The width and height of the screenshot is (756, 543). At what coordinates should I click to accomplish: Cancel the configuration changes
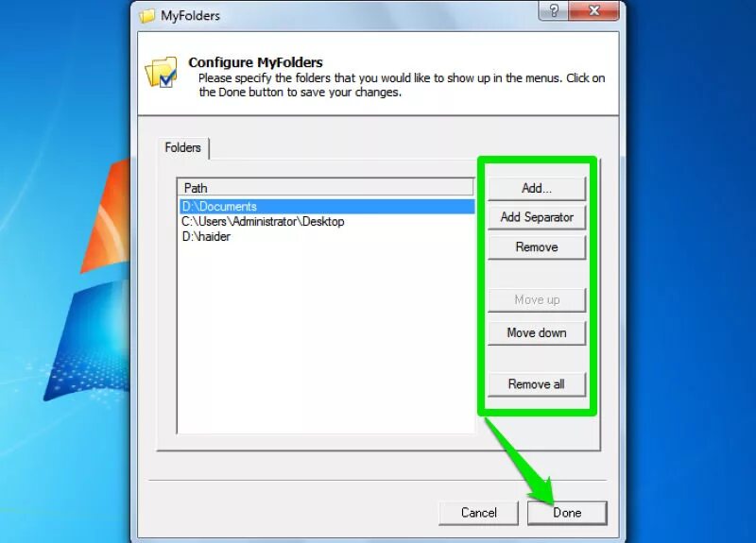point(479,513)
